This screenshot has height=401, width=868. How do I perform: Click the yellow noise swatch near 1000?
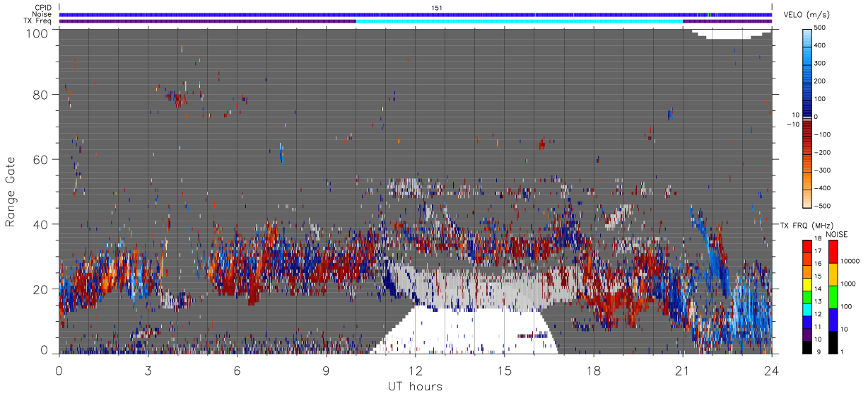pyautogui.click(x=834, y=274)
